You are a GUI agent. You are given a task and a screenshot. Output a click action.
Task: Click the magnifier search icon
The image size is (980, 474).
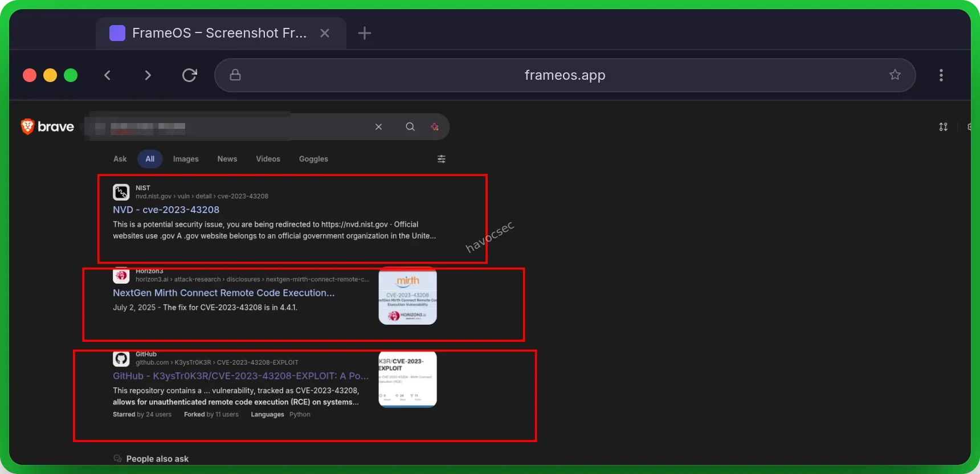pos(410,126)
